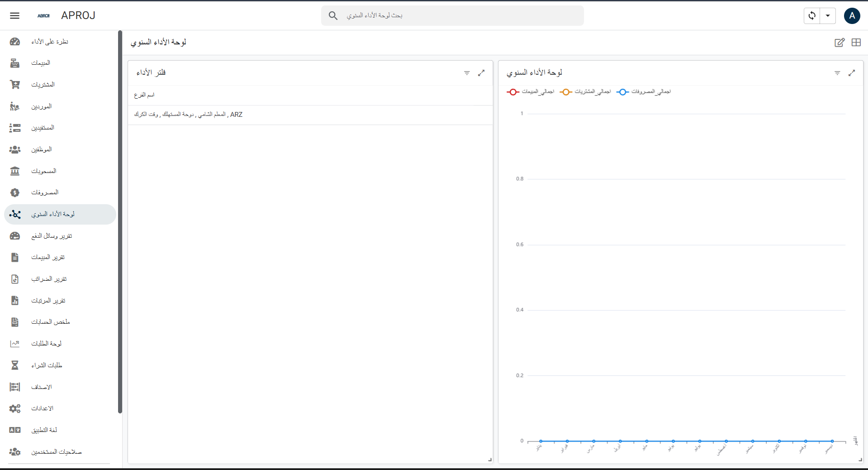This screenshot has height=470, width=868.
Task: Click filter icon in فلتر الأداء panel
Action: 467,73
